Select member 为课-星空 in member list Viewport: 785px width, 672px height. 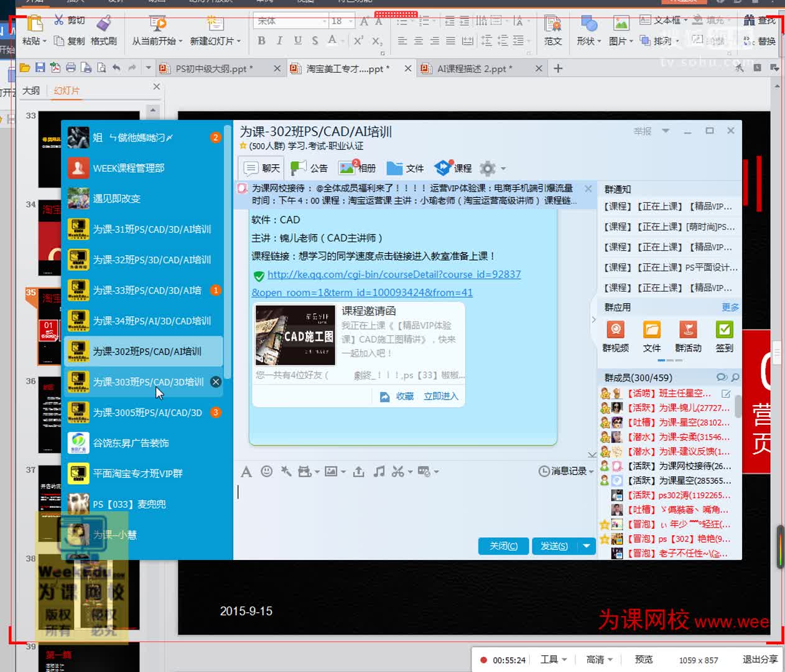[x=669, y=422]
